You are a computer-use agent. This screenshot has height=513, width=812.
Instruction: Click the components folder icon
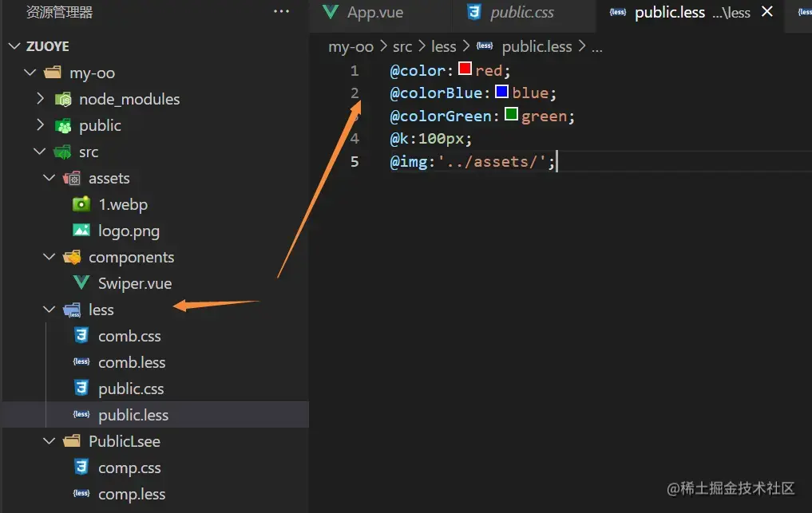[x=72, y=257]
